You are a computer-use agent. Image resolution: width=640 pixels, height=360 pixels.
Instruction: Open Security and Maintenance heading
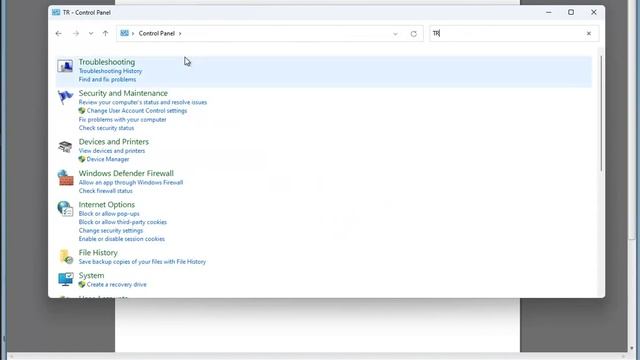click(x=123, y=93)
